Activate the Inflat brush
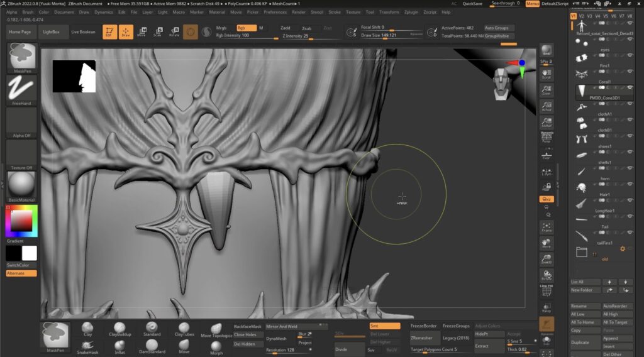This screenshot has width=644, height=357. click(120, 345)
